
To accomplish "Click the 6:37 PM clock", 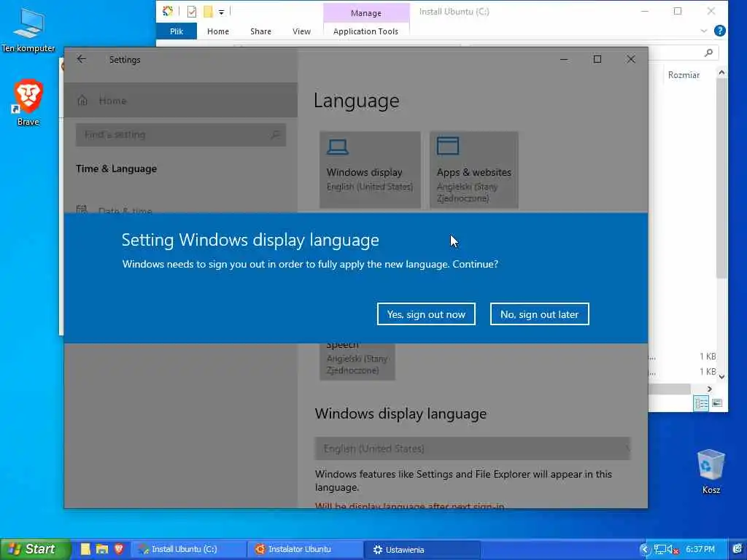I will pos(700,549).
